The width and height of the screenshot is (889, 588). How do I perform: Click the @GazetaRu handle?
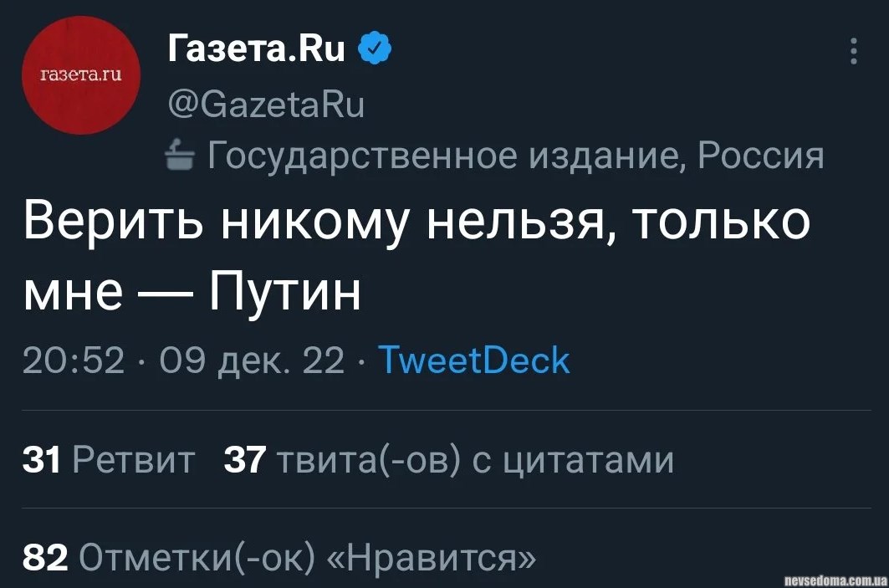[266, 106]
